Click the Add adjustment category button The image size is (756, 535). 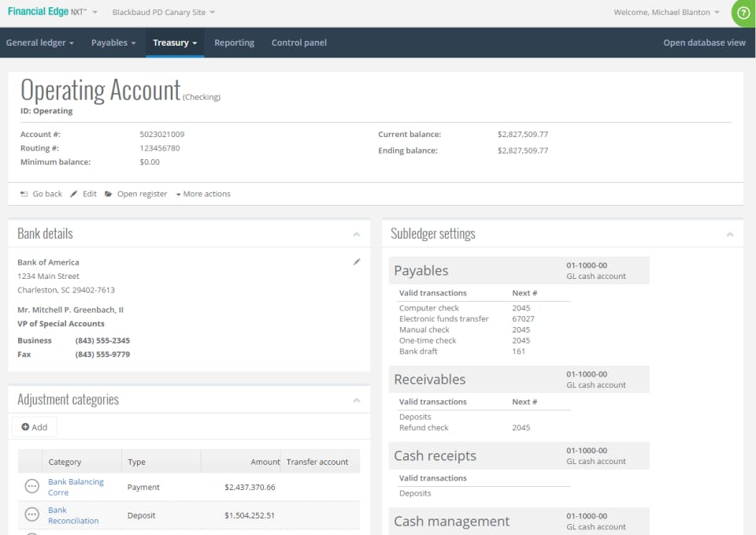point(34,427)
